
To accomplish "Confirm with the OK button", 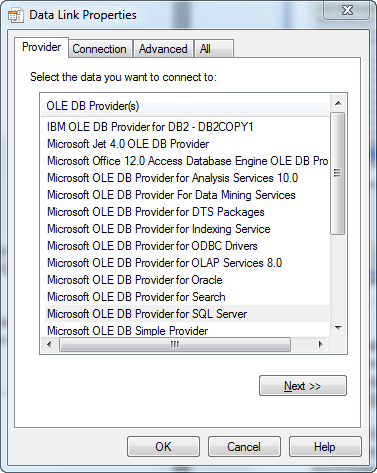I will tap(163, 447).
